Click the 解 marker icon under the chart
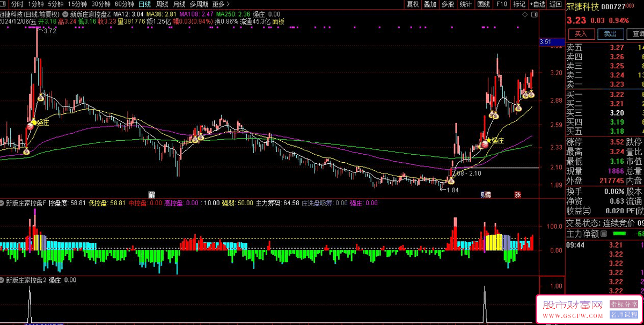This screenshot has width=644, height=325. [x=151, y=194]
